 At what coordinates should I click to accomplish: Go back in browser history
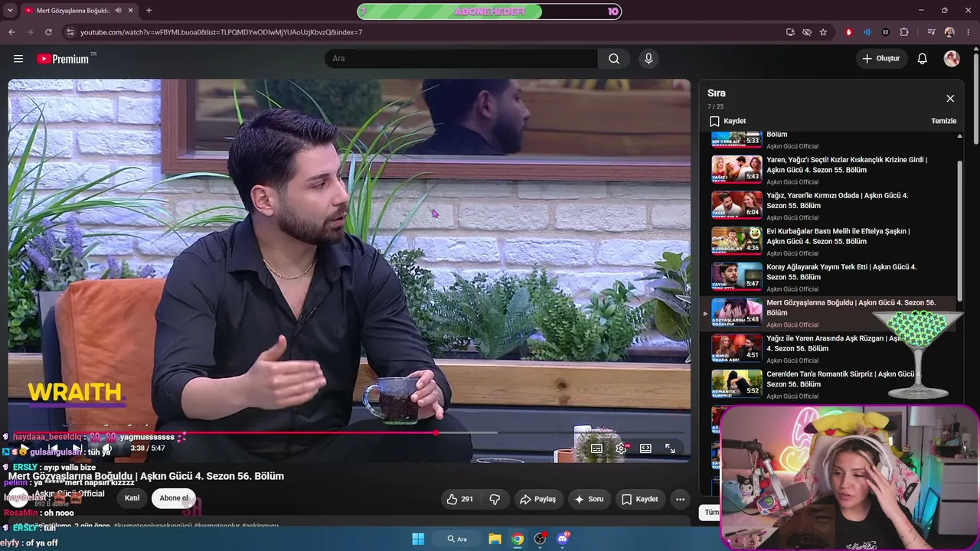tap(11, 32)
